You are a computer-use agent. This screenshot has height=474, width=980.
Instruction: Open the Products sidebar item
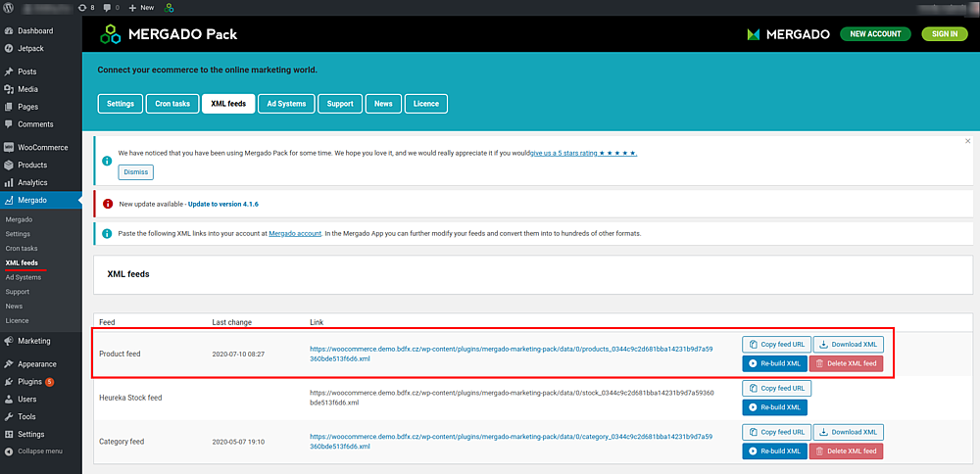[x=40, y=165]
